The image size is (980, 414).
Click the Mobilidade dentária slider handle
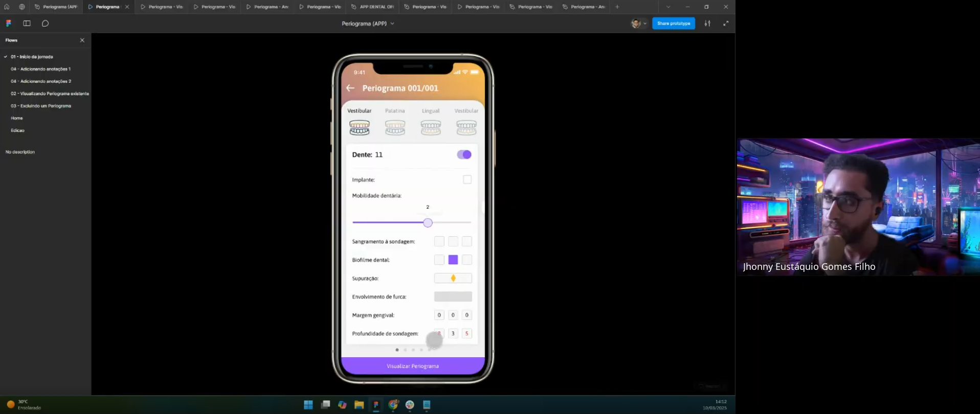tap(428, 223)
